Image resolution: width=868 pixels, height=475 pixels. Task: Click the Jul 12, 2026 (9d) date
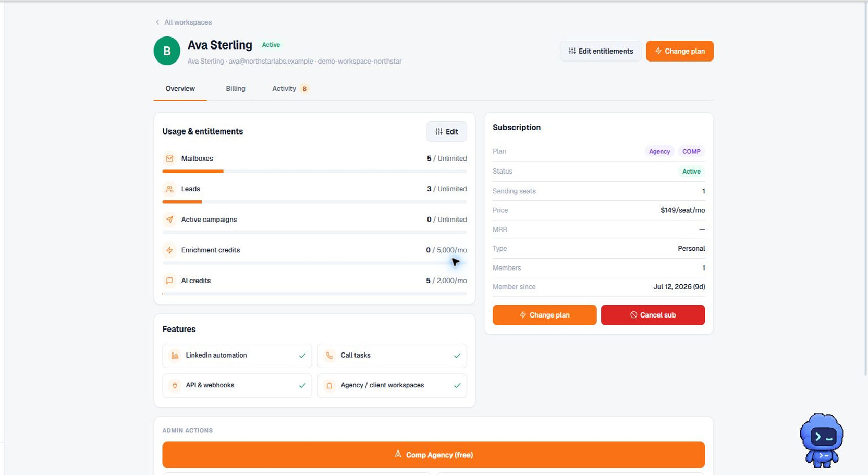(679, 287)
